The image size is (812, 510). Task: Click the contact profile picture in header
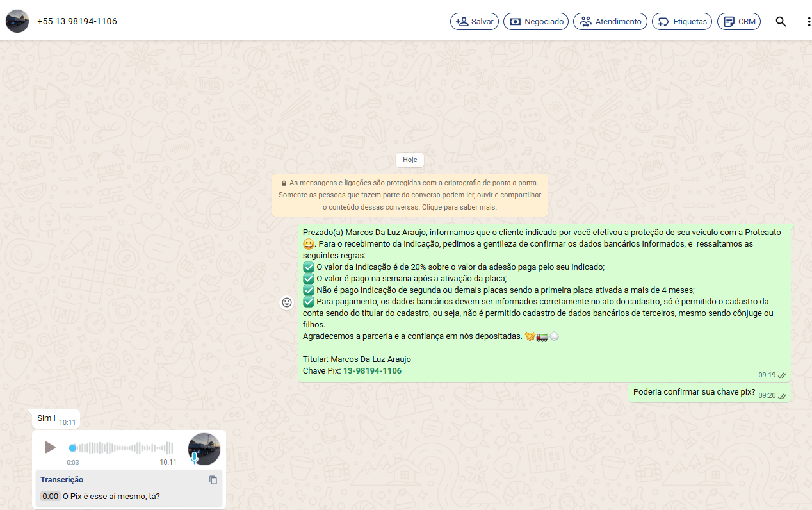pyautogui.click(x=17, y=21)
